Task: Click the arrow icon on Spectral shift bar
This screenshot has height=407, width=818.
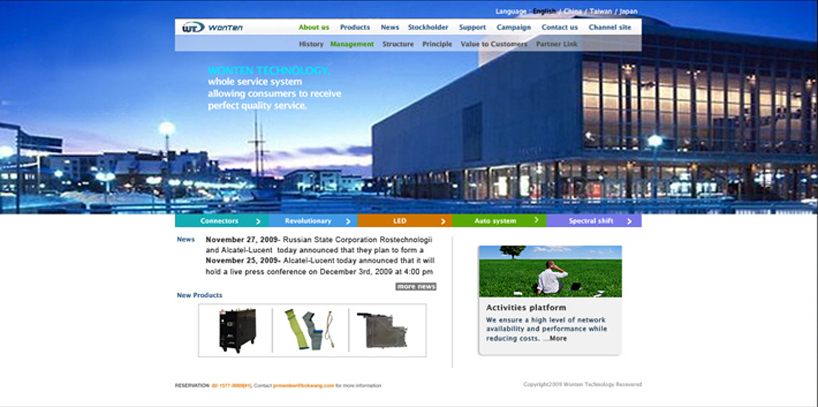Action: [x=629, y=221]
